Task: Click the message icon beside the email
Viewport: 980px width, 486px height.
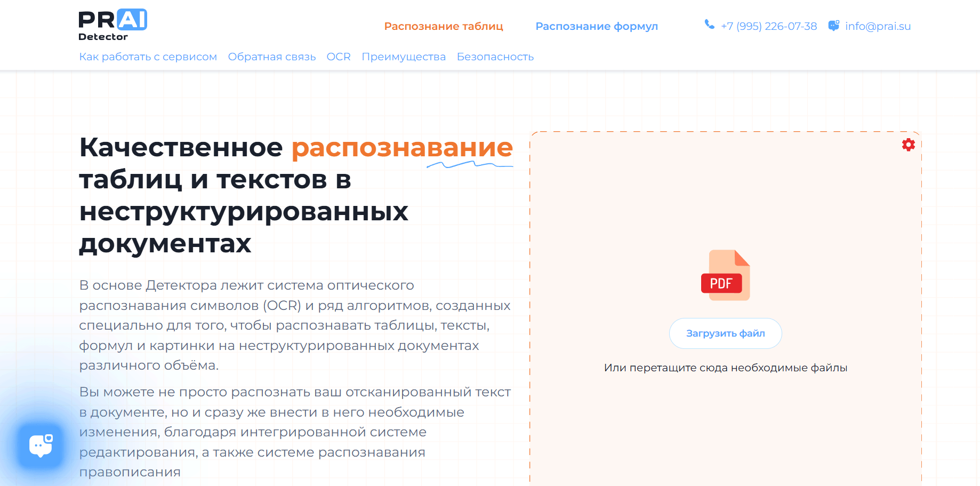Action: (834, 26)
